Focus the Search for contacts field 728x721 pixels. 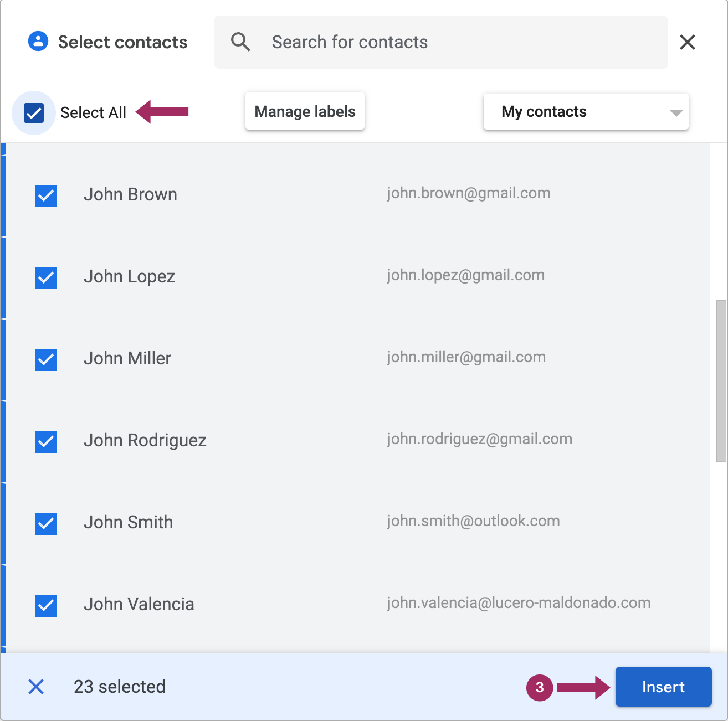click(x=441, y=42)
